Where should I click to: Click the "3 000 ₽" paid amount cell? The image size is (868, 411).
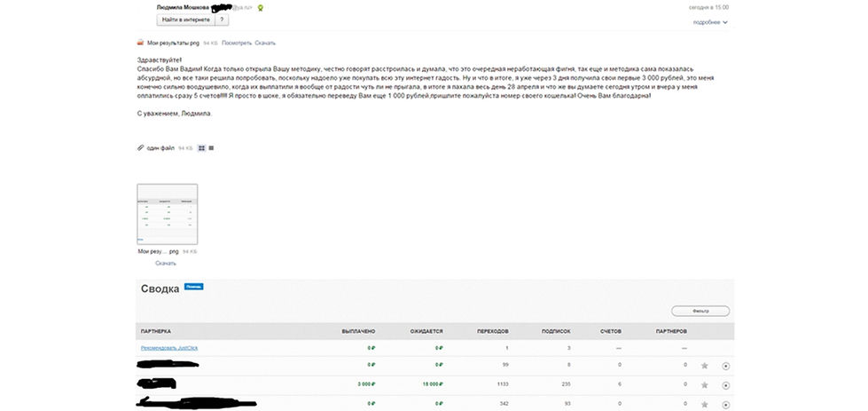(366, 383)
